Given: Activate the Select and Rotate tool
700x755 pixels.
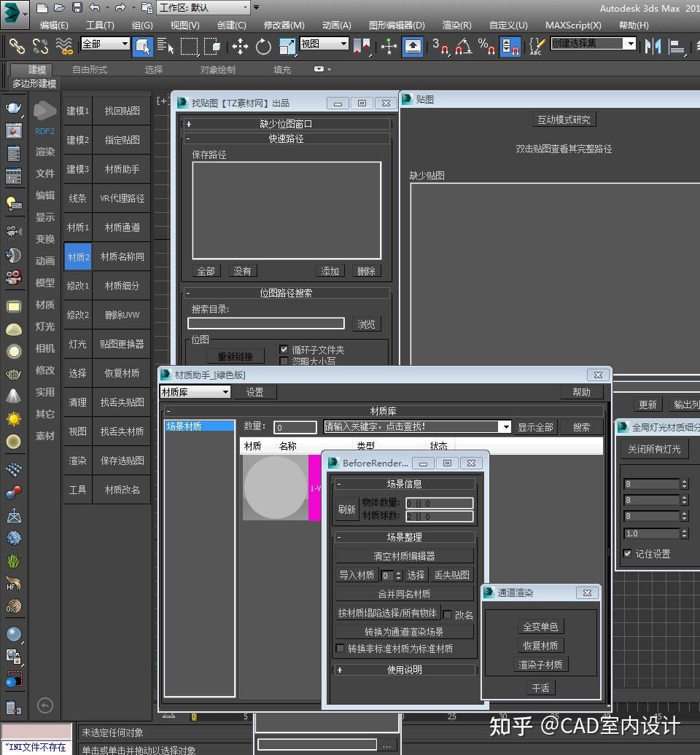Looking at the screenshot, I should [263, 47].
